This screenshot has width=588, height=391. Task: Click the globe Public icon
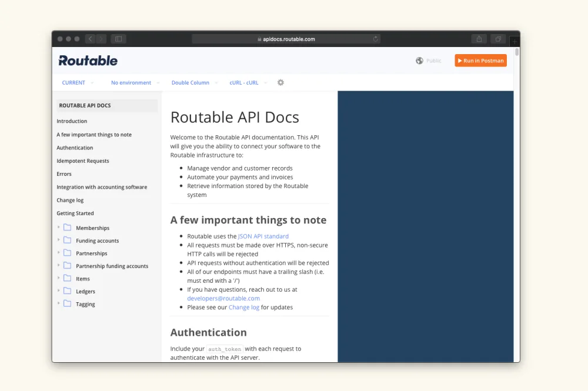coord(419,61)
